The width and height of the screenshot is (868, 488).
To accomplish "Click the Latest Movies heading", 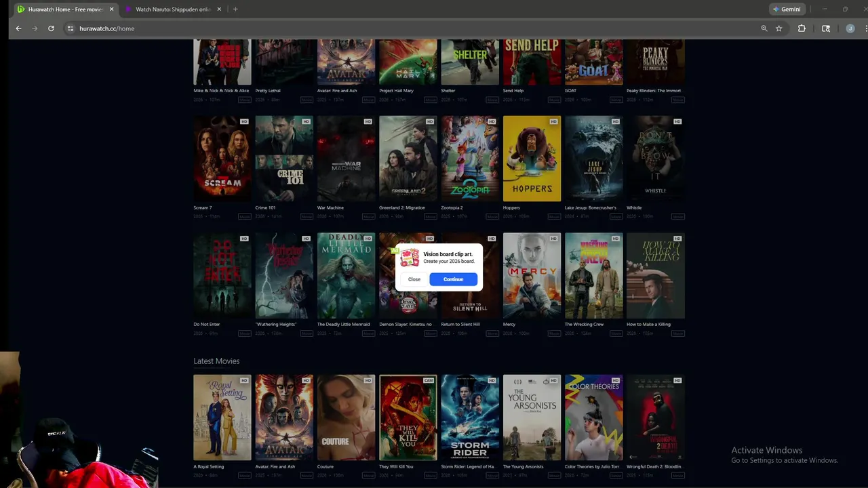I will (x=216, y=361).
